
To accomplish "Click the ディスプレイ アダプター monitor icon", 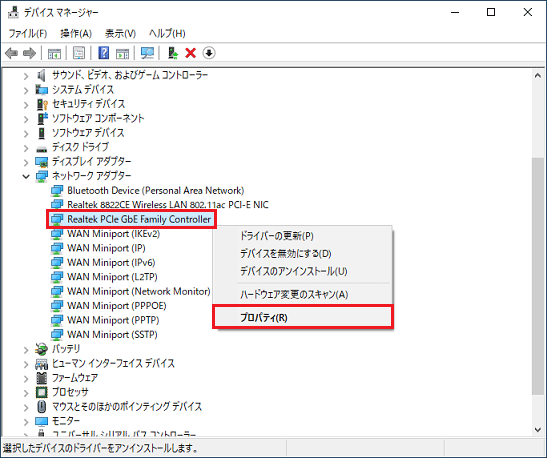I will [x=42, y=162].
